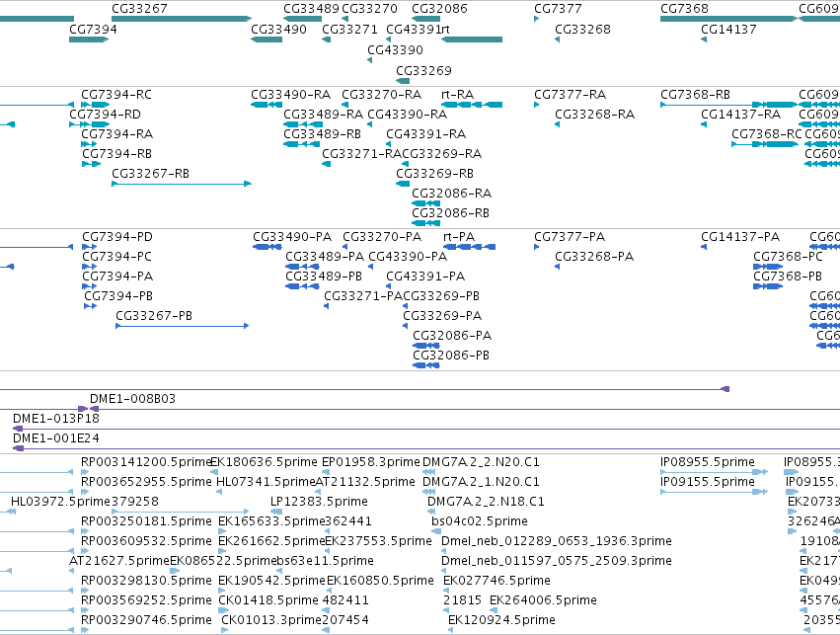Click the CG33271 gene label

click(349, 29)
